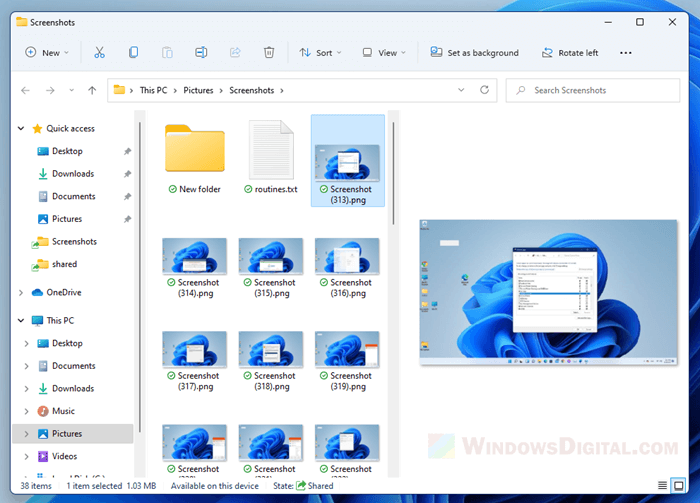Open the New dropdown menu
The image size is (700, 503).
click(48, 52)
